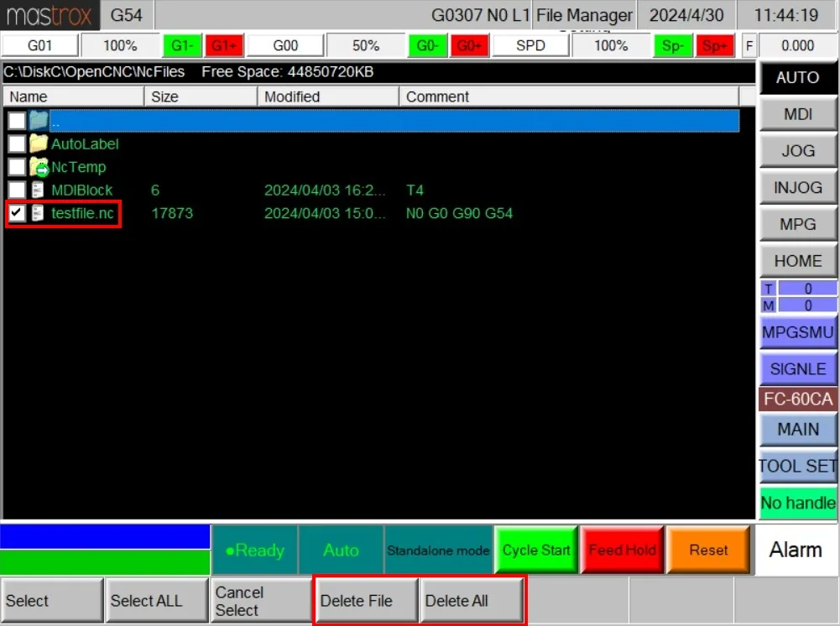
Task: Click the orange Reset button
Action: 708,550
